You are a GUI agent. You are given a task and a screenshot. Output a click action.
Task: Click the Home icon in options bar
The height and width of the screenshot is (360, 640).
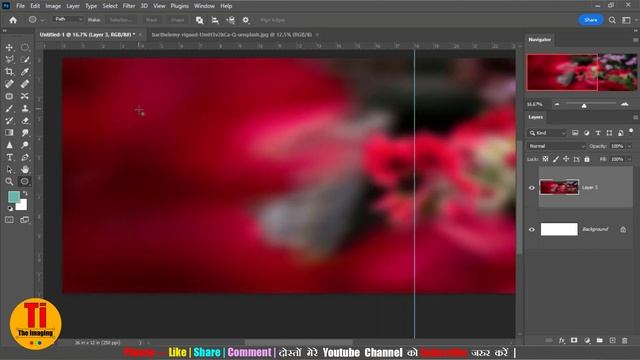(x=13, y=20)
